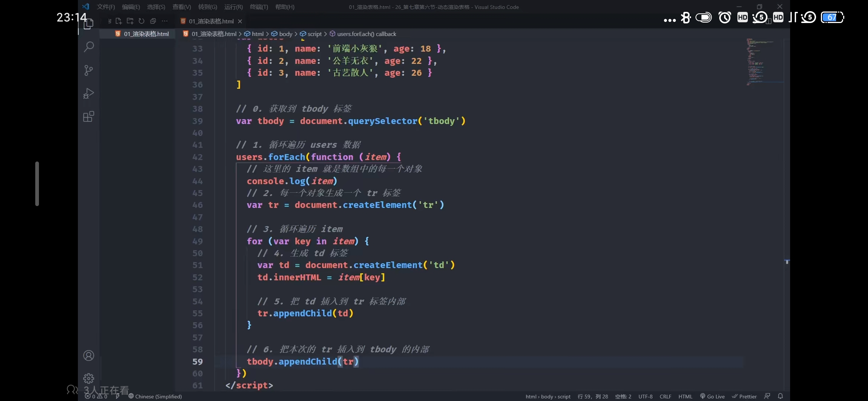Open notifications bell in status bar

pos(780,396)
